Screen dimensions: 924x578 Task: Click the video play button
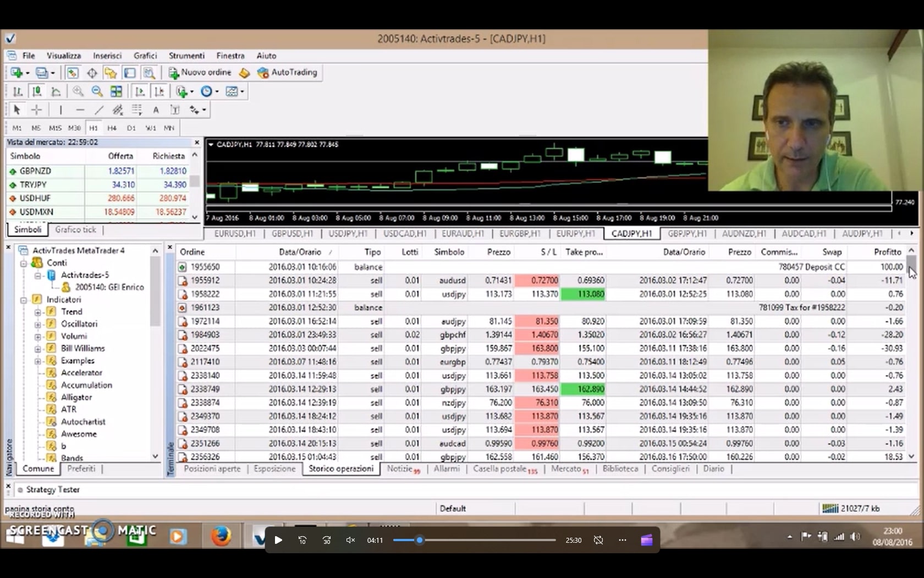(278, 541)
